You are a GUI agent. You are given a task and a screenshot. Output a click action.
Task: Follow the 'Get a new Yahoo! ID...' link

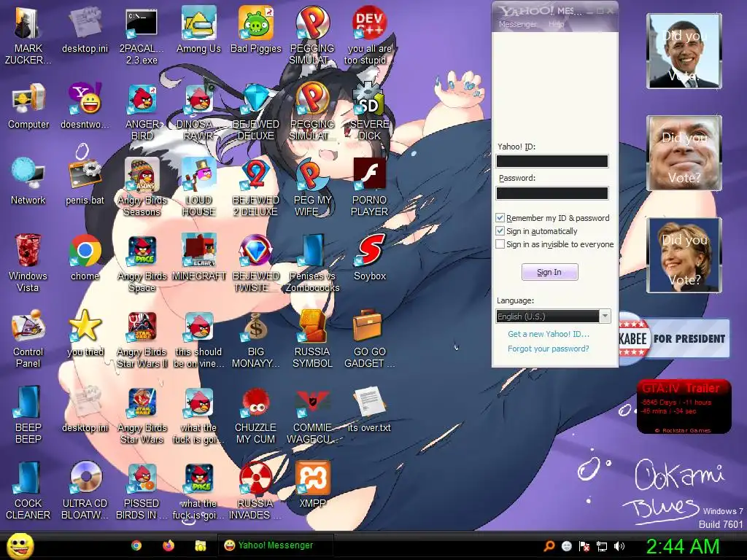pyautogui.click(x=549, y=334)
